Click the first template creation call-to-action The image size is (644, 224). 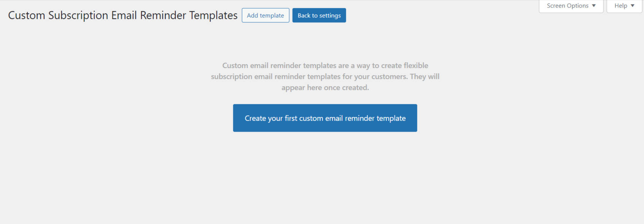pyautogui.click(x=325, y=118)
